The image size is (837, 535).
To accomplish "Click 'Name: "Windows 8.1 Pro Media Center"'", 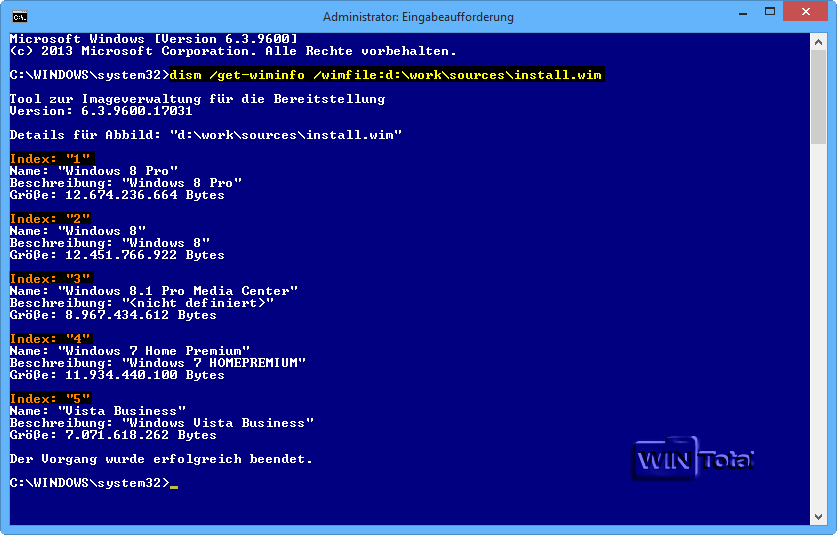I will coord(154,291).
